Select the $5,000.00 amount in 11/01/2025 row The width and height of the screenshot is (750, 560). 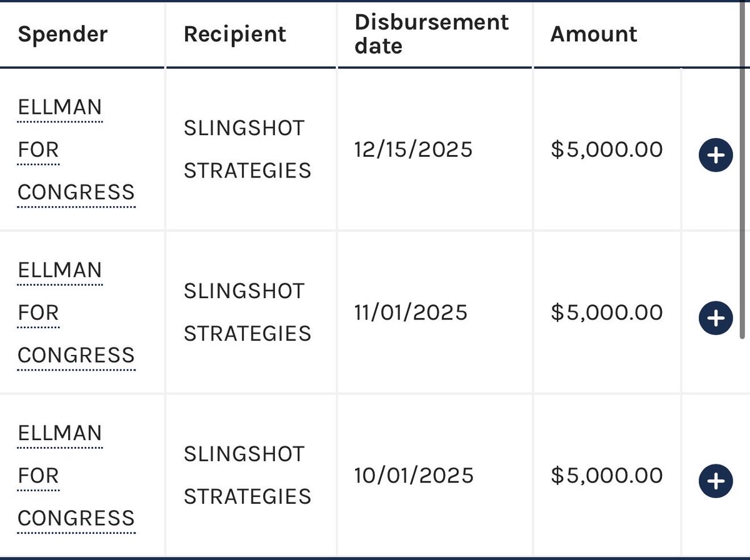tap(607, 312)
